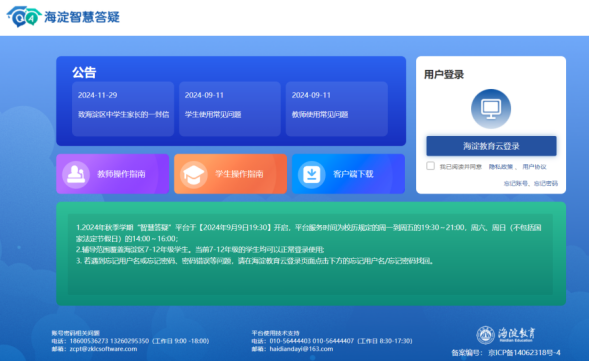Click the notice line about 2024年秋季学期
The width and height of the screenshot is (589, 362).
pos(308,233)
